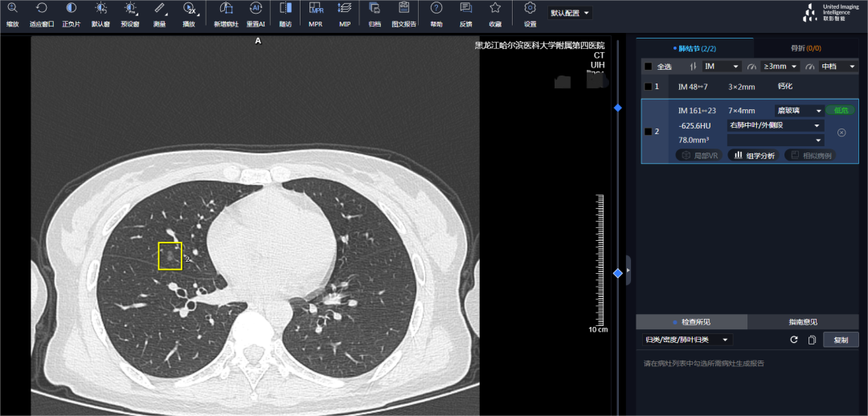Open the ≥3mm size filter dropdown
The height and width of the screenshot is (416, 868).
(780, 67)
